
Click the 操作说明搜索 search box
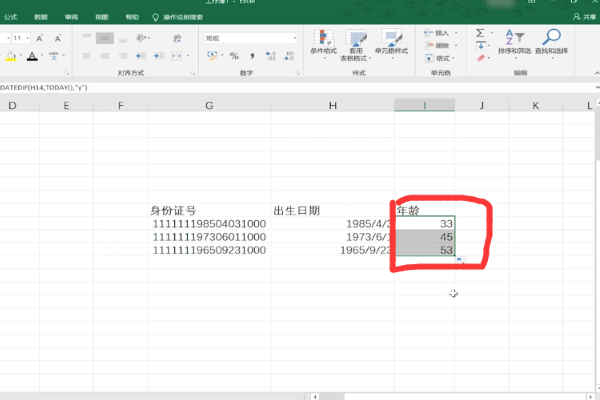coord(178,17)
